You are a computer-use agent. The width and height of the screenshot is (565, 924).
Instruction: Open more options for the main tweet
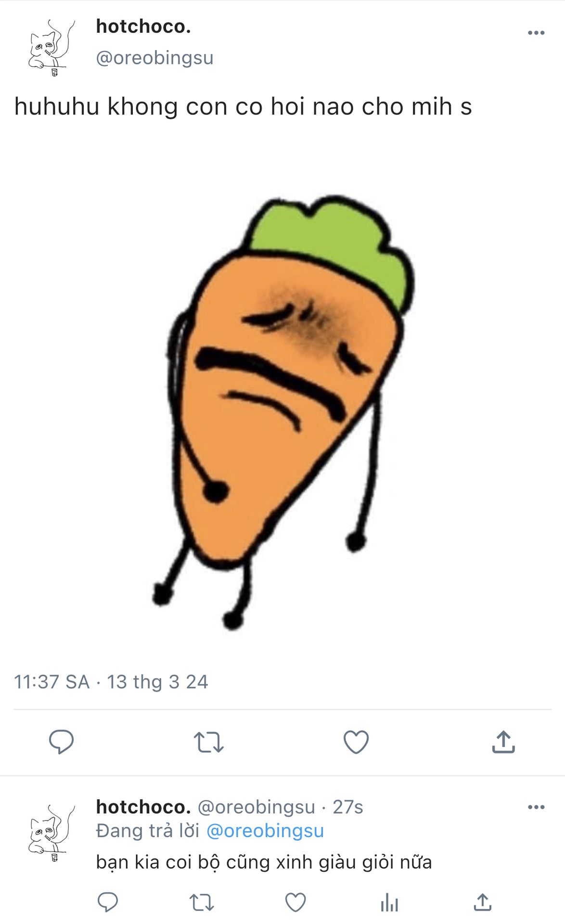coord(536,33)
